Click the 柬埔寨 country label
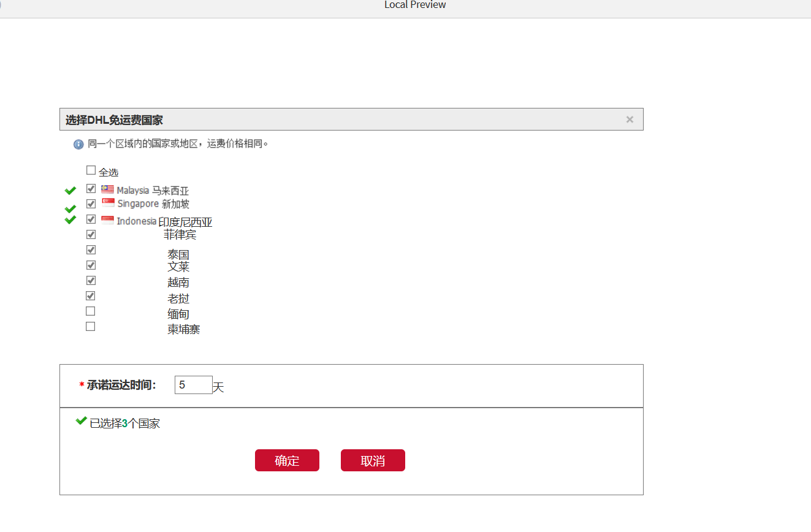The height and width of the screenshot is (532, 811). point(184,330)
